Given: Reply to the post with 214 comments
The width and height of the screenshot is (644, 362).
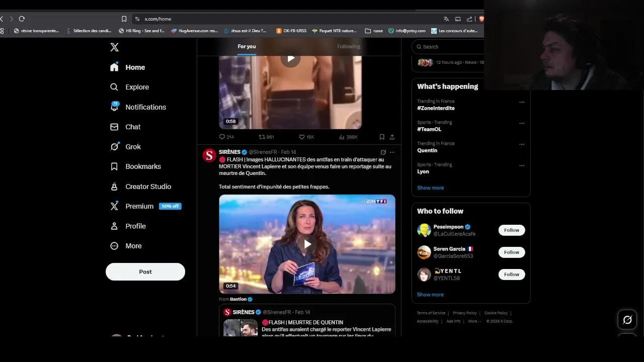Looking at the screenshot, I should 226,137.
